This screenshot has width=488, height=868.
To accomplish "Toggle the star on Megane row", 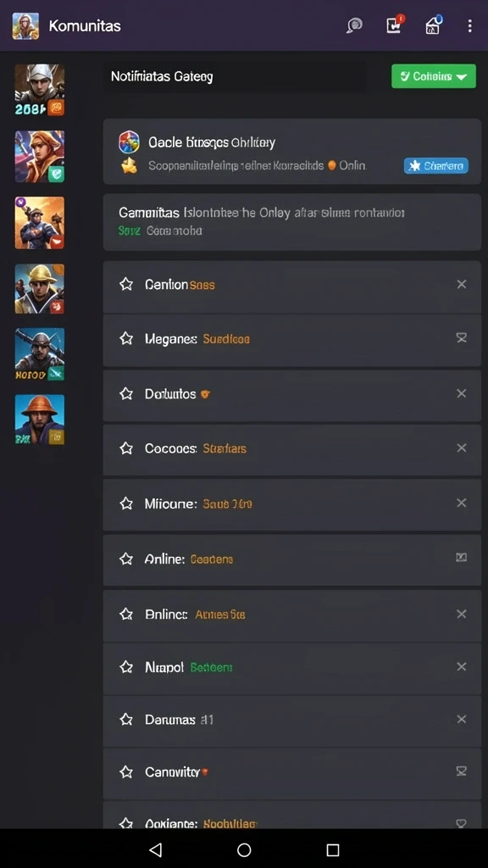I will point(126,339).
